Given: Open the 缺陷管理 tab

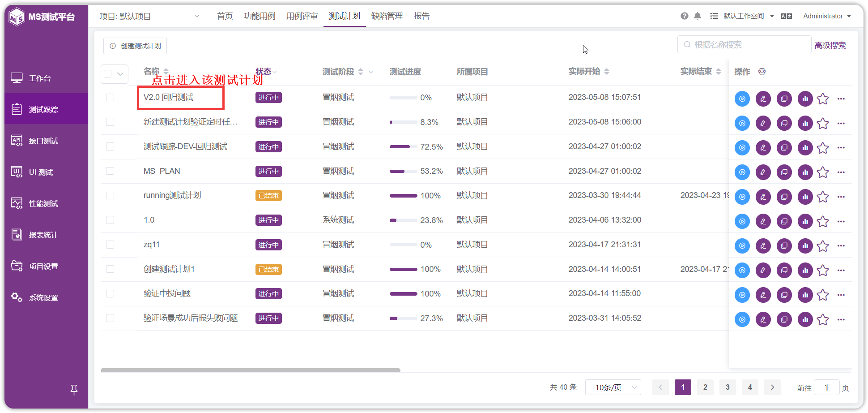Looking at the screenshot, I should [387, 16].
